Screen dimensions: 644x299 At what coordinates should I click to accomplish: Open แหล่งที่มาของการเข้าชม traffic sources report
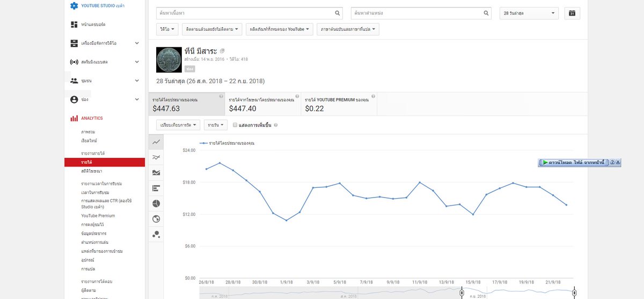point(102,251)
